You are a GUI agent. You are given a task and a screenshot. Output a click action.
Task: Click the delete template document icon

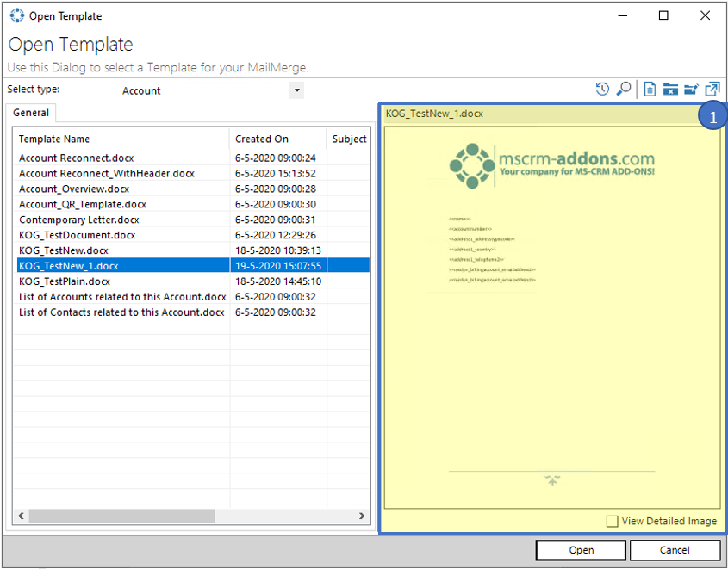pos(650,89)
